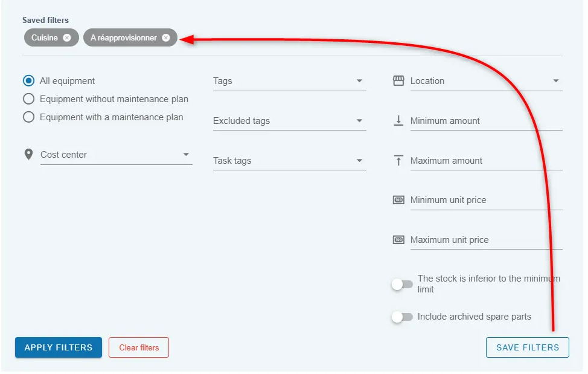Remove the Cuisine saved filter

click(x=67, y=38)
